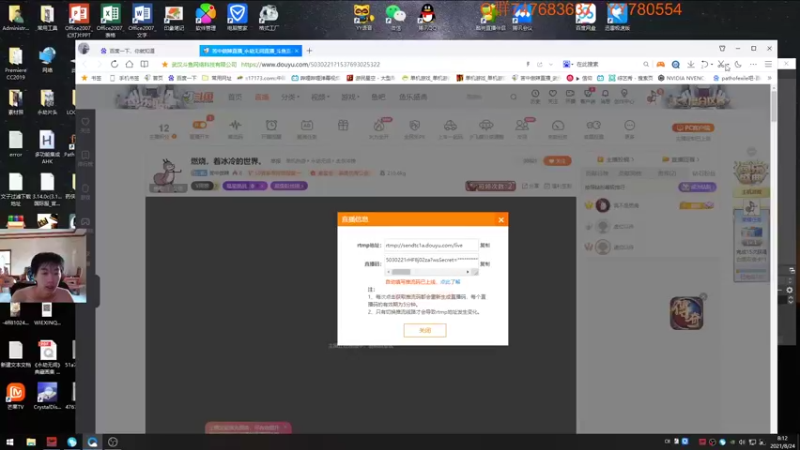Screen dimensions: 800x450
Task: Open the alarm clock schedule tool
Action: tap(271, 125)
